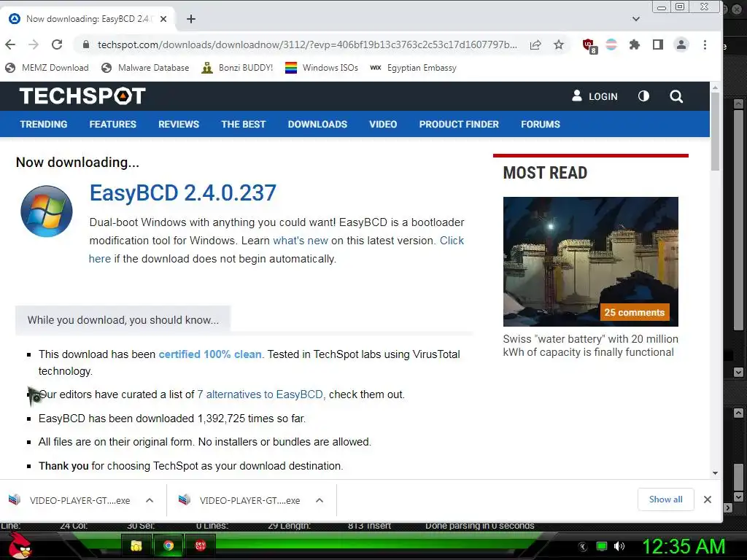Open the tab search dropdown arrow
This screenshot has height=560, width=747.
[636, 19]
